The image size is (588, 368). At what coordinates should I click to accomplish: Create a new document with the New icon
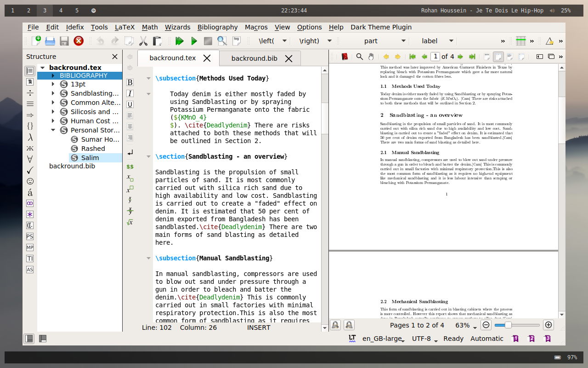pyautogui.click(x=36, y=41)
